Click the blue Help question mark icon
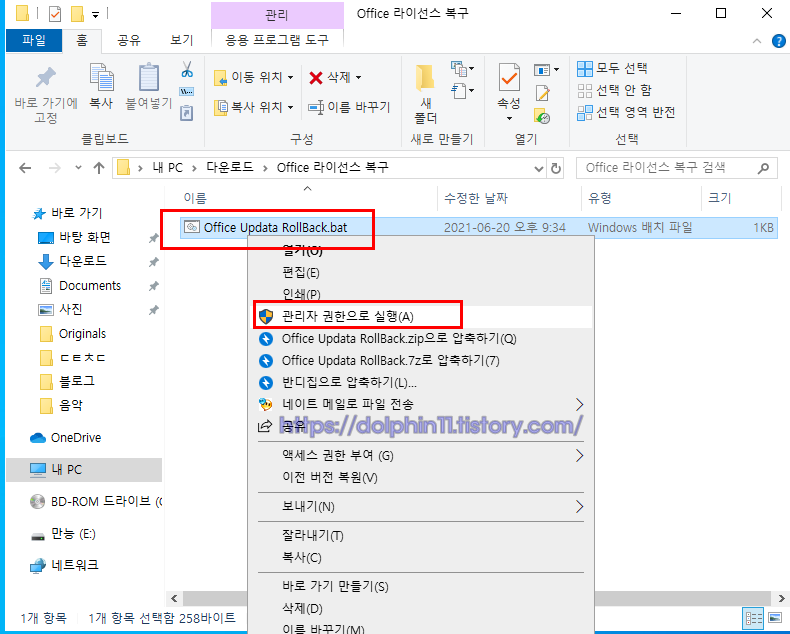 [x=778, y=41]
